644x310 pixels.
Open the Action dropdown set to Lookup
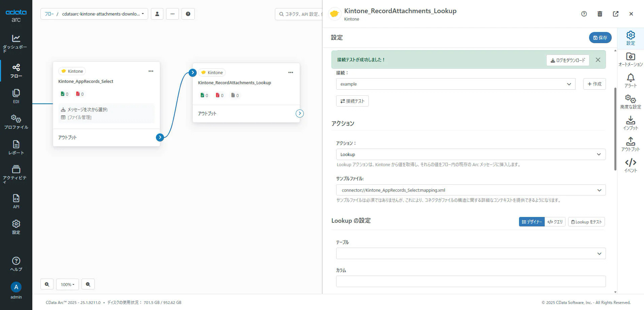pyautogui.click(x=471, y=154)
